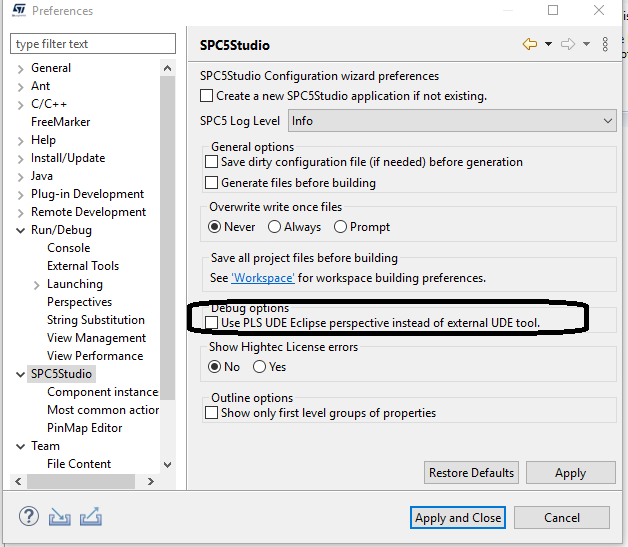Collapse the Run/Debug tree node
628x547 pixels.
tap(20, 230)
